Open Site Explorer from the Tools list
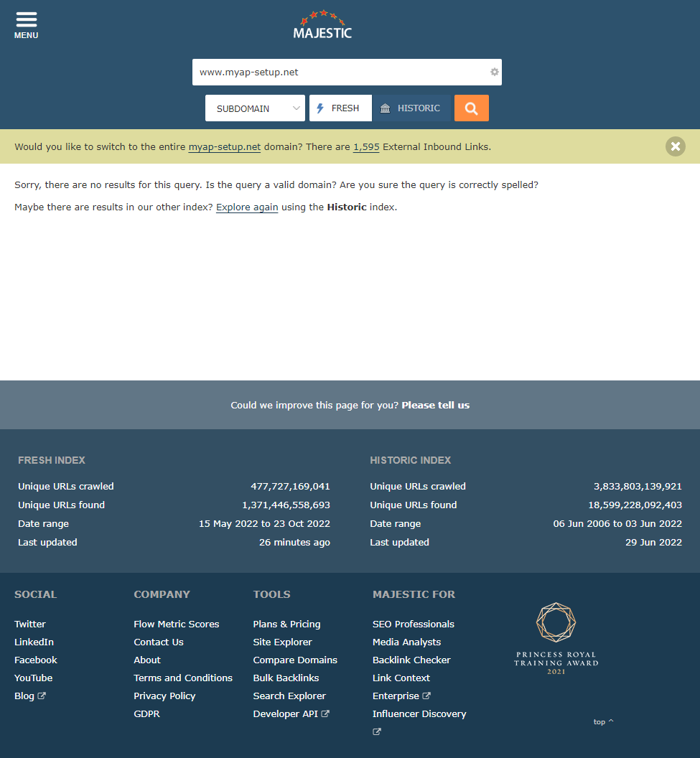Screen dimensions: 700x758 tap(282, 642)
